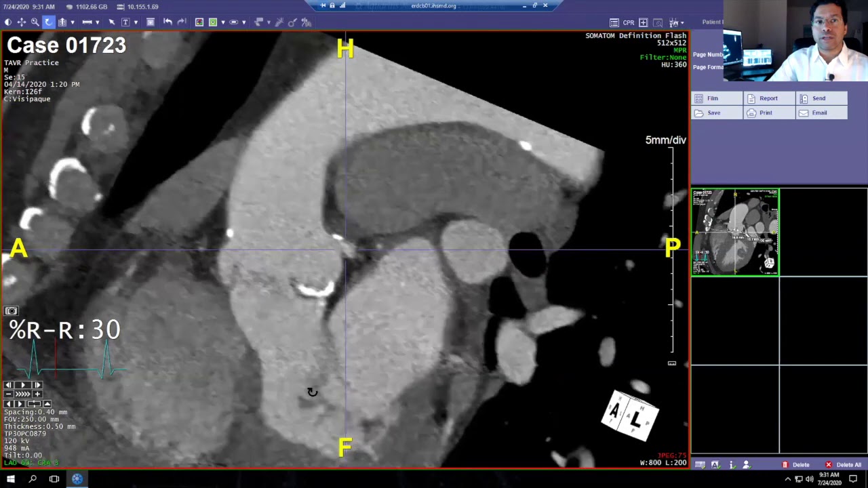Click the cine speed chevrons indicator

click(x=23, y=394)
